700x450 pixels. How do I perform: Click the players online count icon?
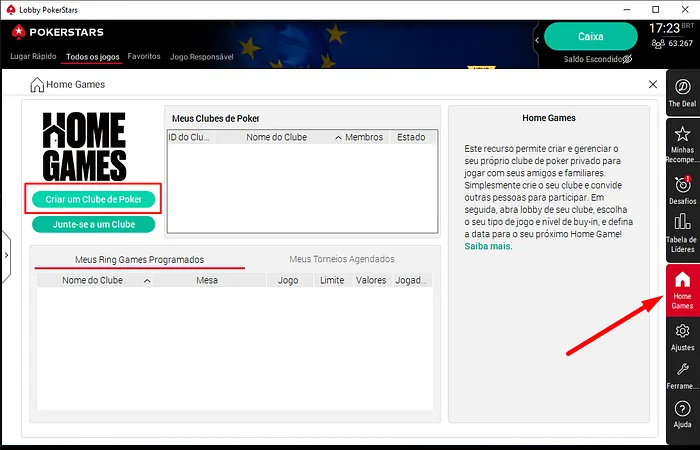(658, 44)
